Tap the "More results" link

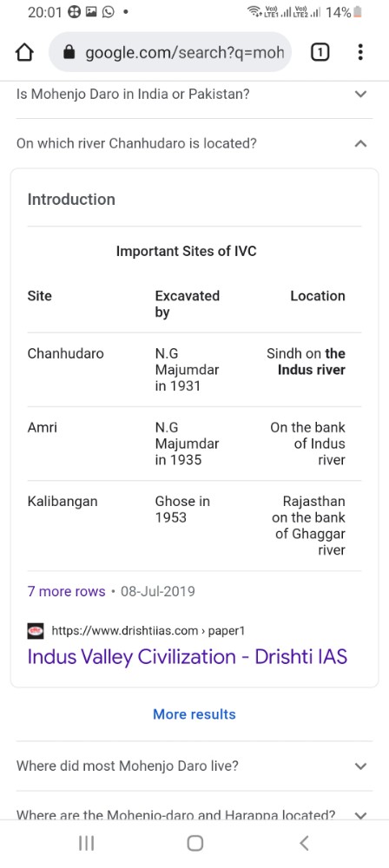194,714
